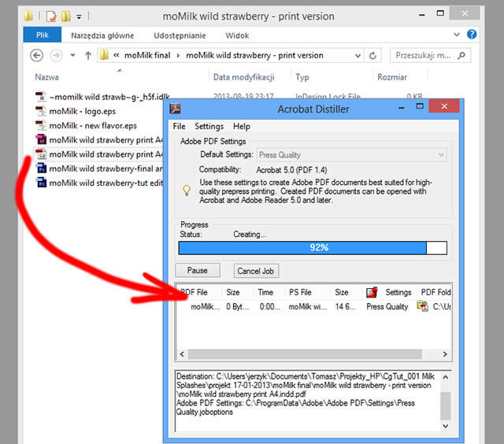Click the Explorer title bar folder icon
The height and width of the screenshot is (444, 504).
[28, 16]
